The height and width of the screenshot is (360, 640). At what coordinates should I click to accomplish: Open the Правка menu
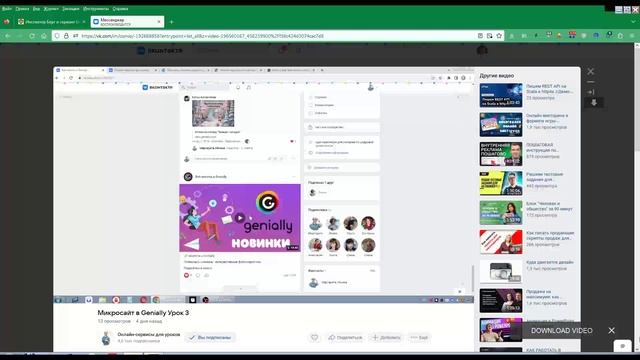[x=22, y=9]
